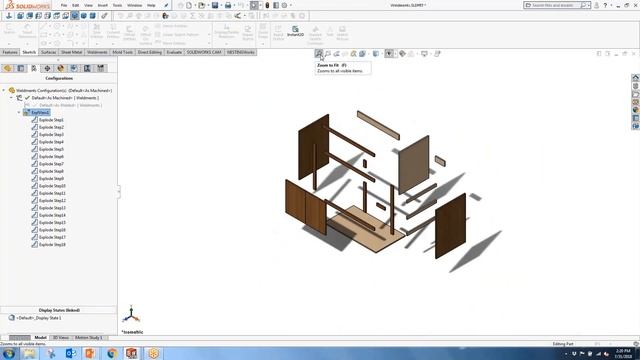Viewport: 640px width, 360px height.
Task: Click the Open file icon
Action: (x=201, y=5)
